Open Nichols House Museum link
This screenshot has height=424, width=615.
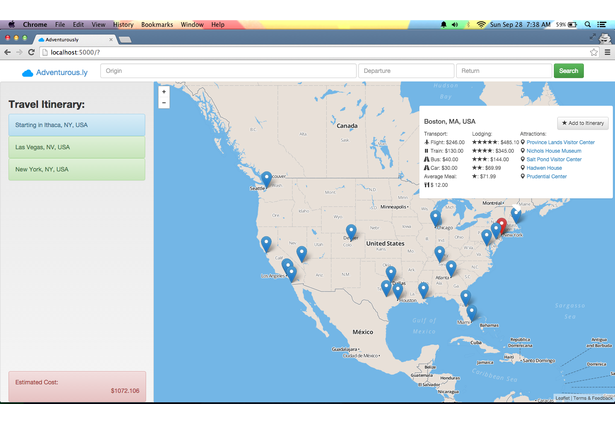554,151
